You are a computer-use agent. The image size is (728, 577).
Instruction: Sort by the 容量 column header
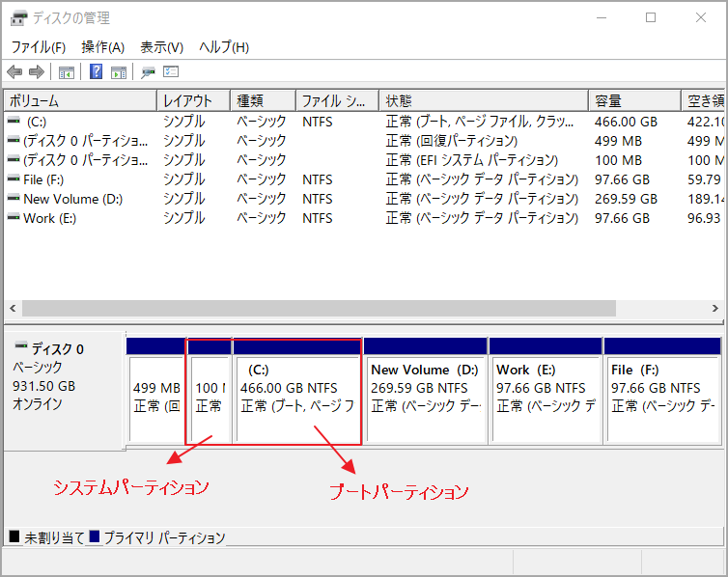pyautogui.click(x=634, y=100)
